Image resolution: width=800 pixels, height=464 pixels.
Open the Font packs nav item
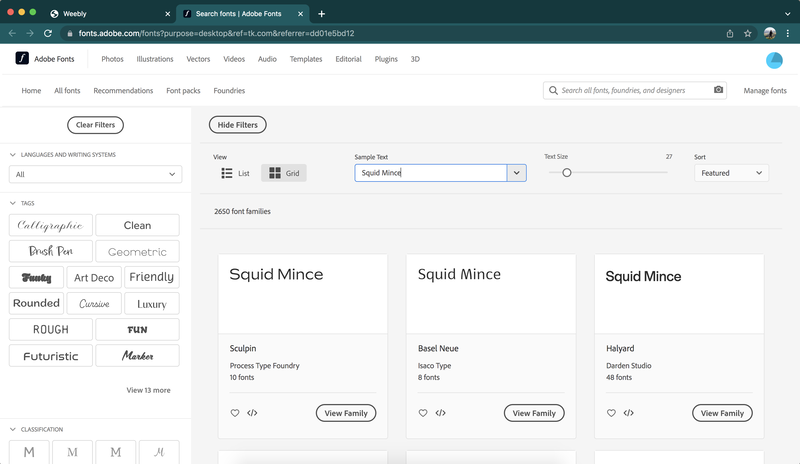(x=183, y=90)
